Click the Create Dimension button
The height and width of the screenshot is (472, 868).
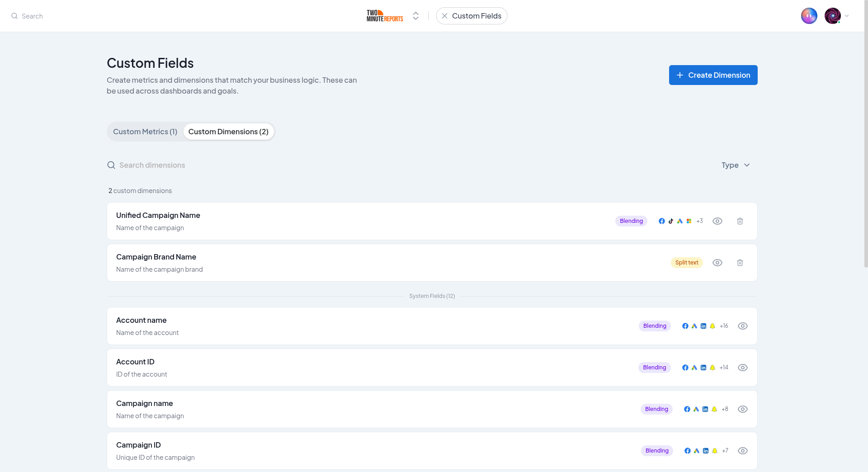(x=713, y=75)
